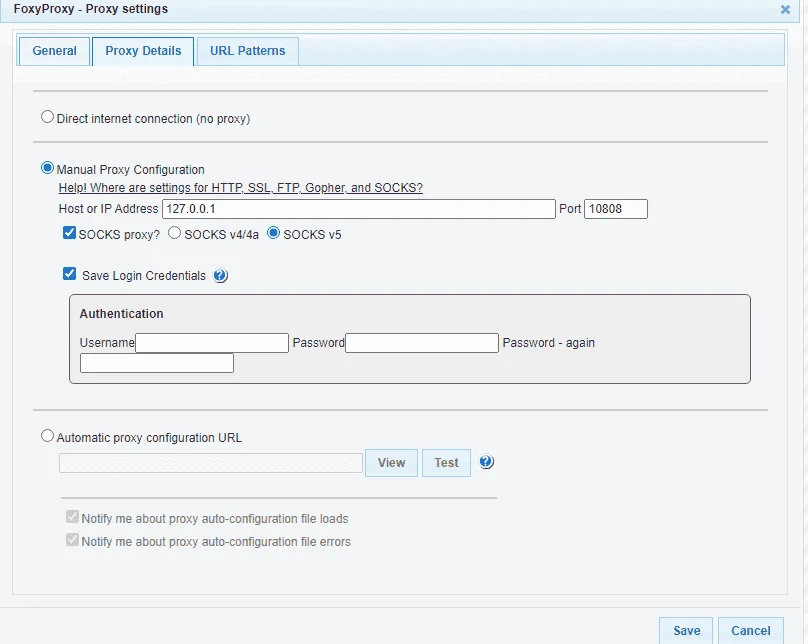
Task: Click the Cancel button
Action: [751, 631]
